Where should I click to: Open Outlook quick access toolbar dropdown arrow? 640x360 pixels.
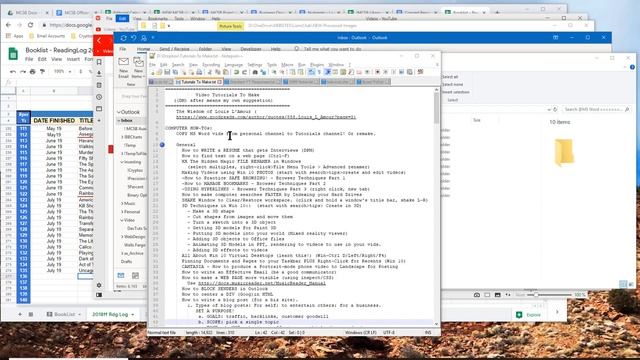click(x=153, y=38)
